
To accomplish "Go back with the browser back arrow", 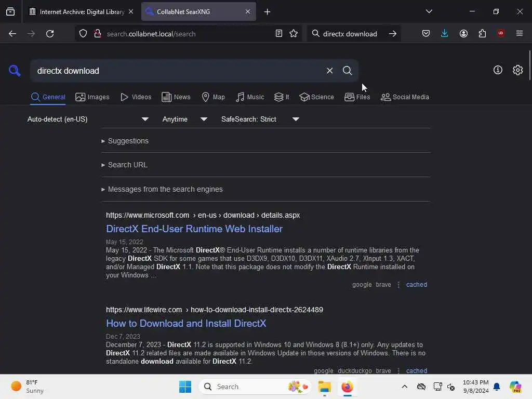I will point(12,34).
